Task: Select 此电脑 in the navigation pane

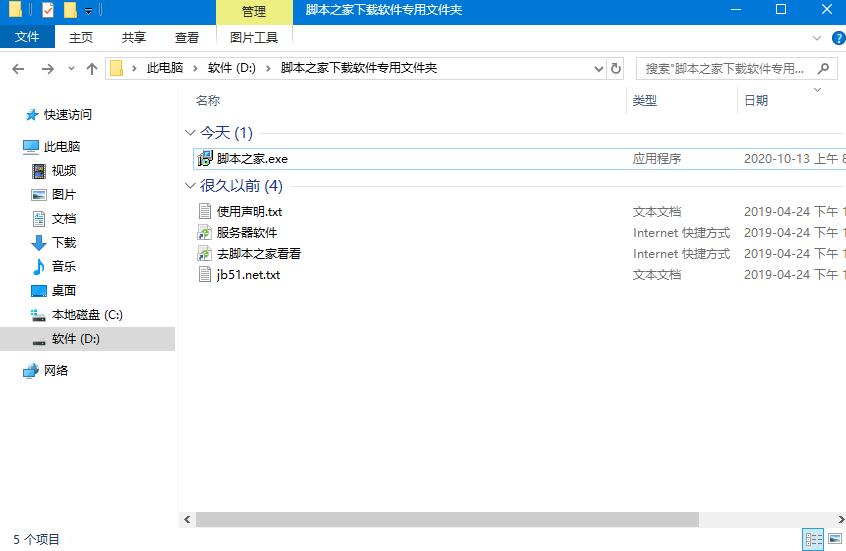Action: pos(62,146)
